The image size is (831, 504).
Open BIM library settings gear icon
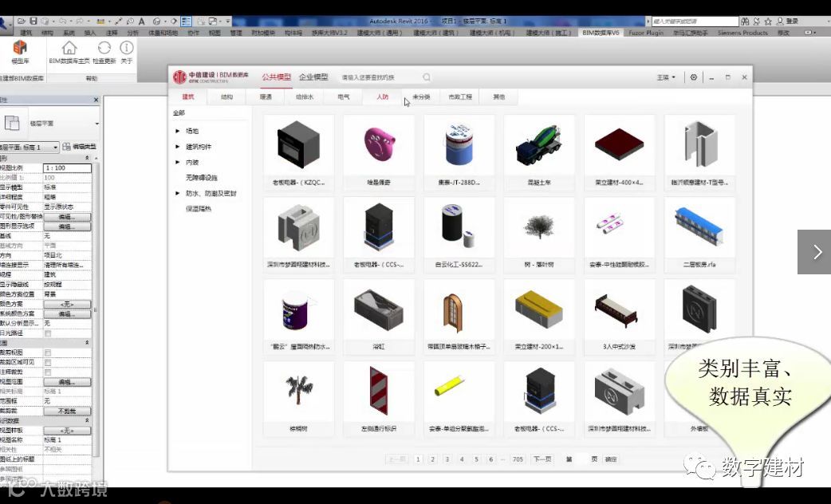coord(693,77)
